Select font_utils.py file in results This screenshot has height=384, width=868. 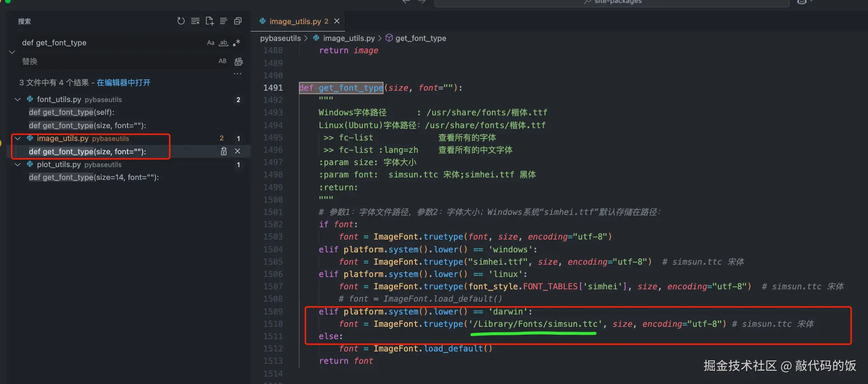click(x=59, y=100)
